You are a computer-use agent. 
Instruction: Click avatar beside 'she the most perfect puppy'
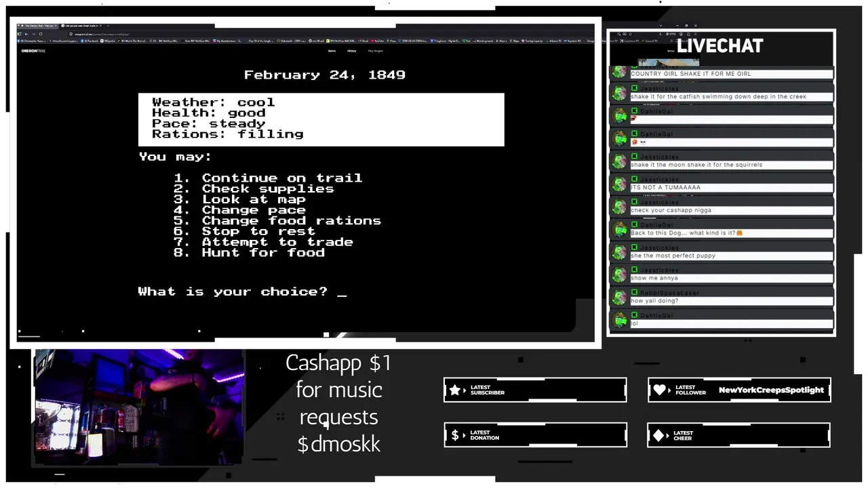pos(619,252)
